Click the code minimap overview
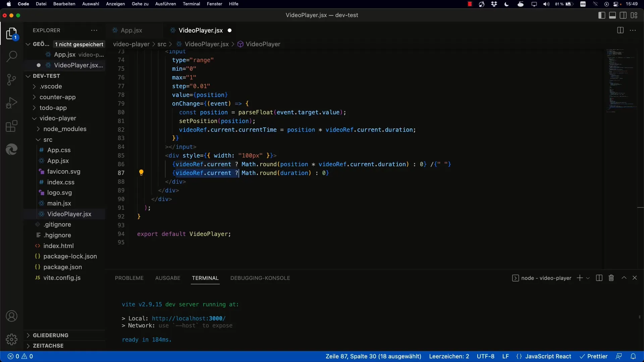Viewport: 644px width, 362px height. pyautogui.click(x=621, y=80)
